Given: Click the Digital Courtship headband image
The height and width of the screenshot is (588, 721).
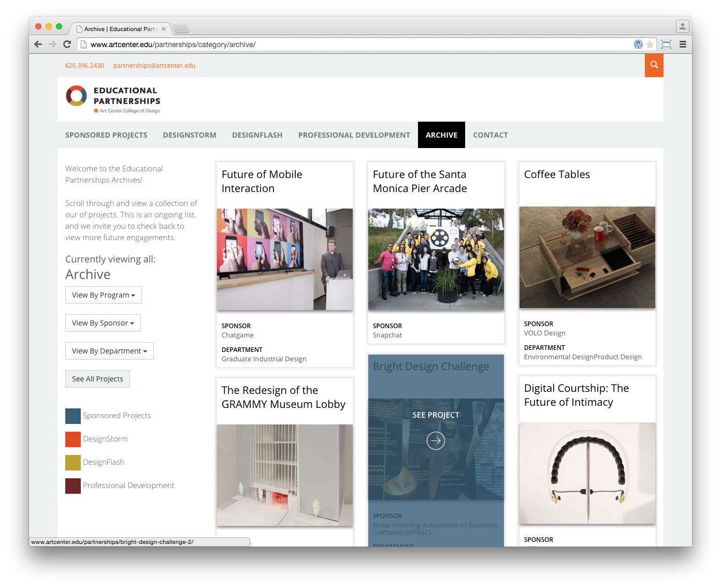Looking at the screenshot, I should (587, 473).
